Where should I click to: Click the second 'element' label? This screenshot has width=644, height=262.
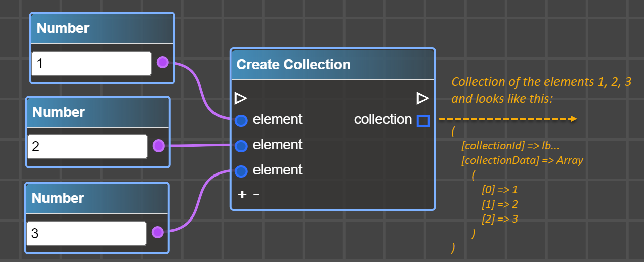click(x=277, y=145)
